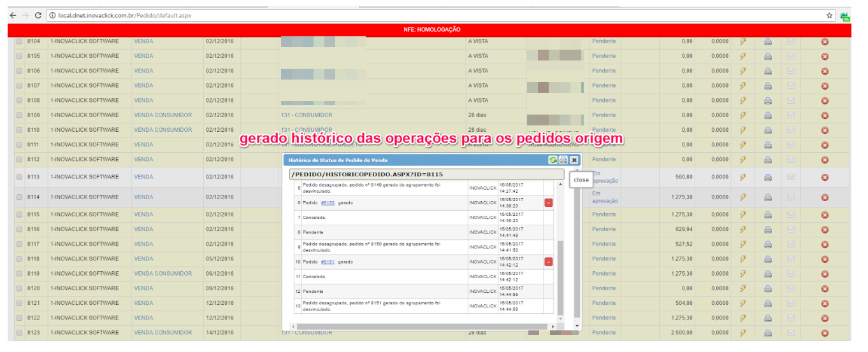Print order 8107 using its printer icon
Image resolution: width=868 pixels, height=352 pixels.
click(768, 86)
